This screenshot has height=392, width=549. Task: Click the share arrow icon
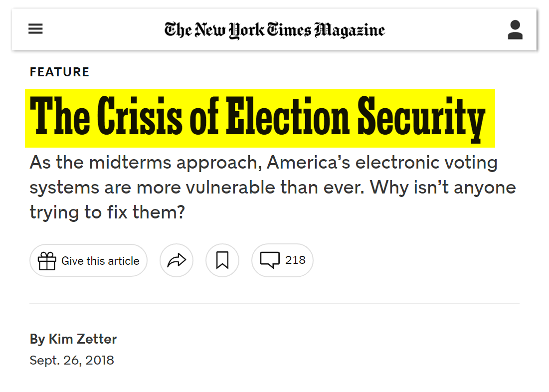pyautogui.click(x=177, y=260)
